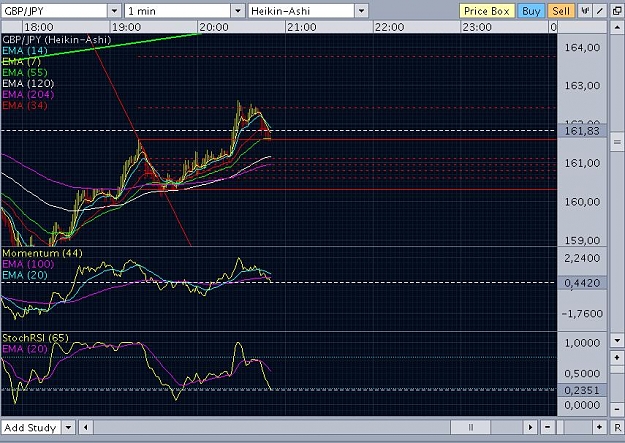Viewport: 625px width, 443px height.
Task: Click the horizontal scroll left arrow
Action: click(x=86, y=427)
